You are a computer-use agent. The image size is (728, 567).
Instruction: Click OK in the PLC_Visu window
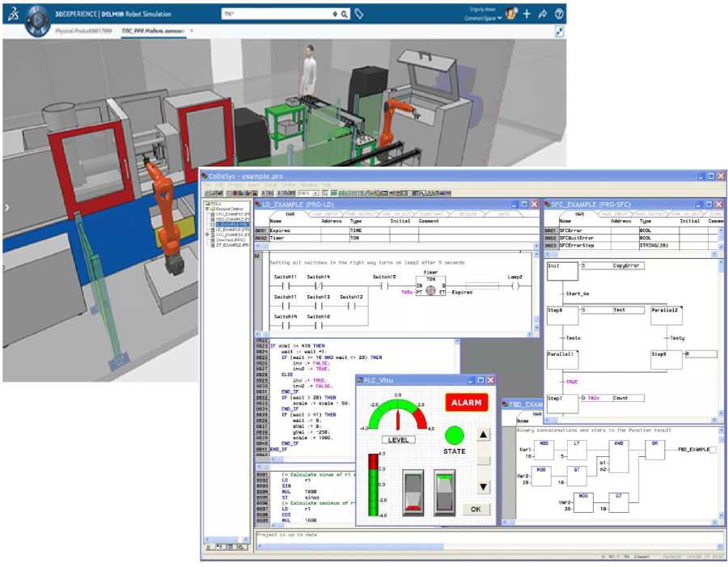point(476,509)
